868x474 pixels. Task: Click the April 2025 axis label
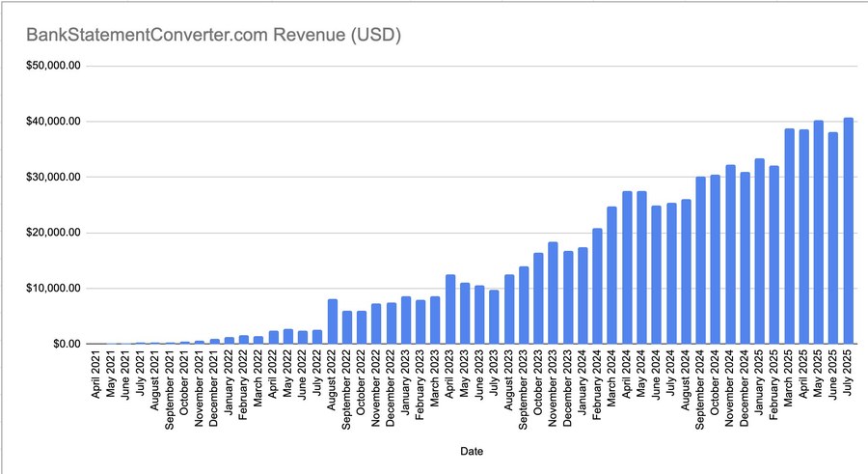point(803,375)
